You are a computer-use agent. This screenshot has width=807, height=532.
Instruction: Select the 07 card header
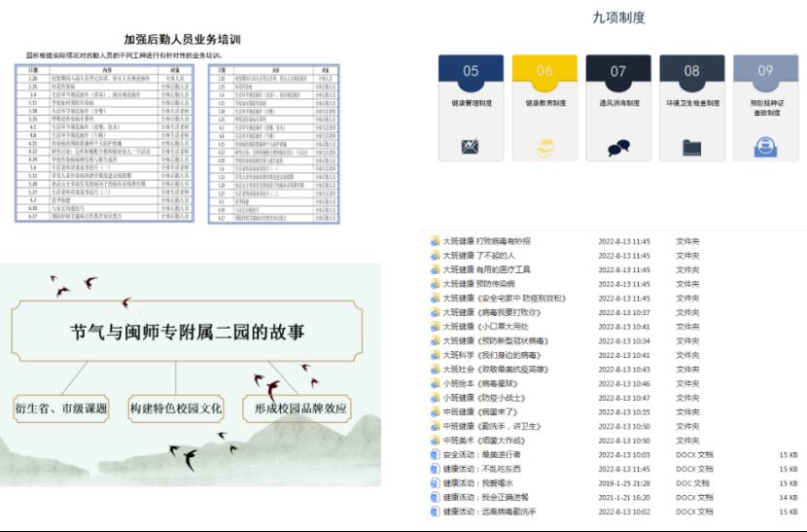(618, 70)
